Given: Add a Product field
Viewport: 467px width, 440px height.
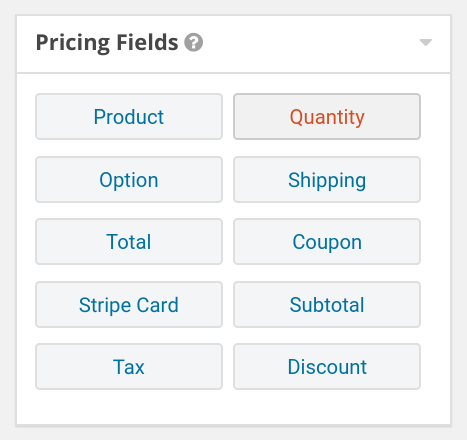Looking at the screenshot, I should click(129, 117).
